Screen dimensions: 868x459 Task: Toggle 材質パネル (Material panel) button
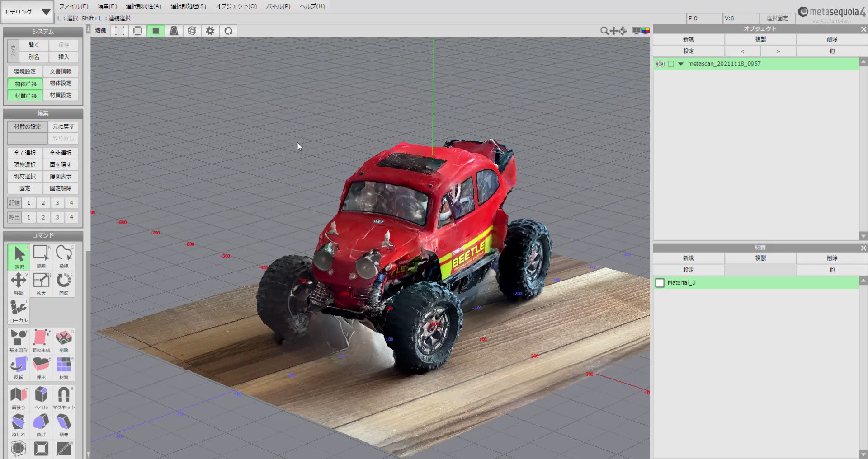point(25,95)
